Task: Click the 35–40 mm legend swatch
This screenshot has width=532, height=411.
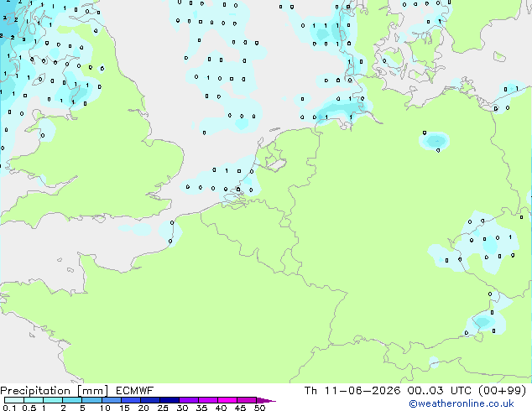Action: pos(207,400)
